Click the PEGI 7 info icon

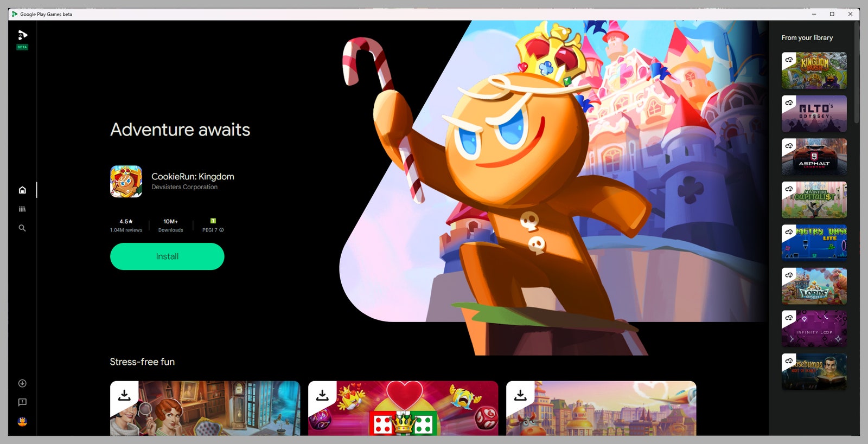tap(221, 230)
